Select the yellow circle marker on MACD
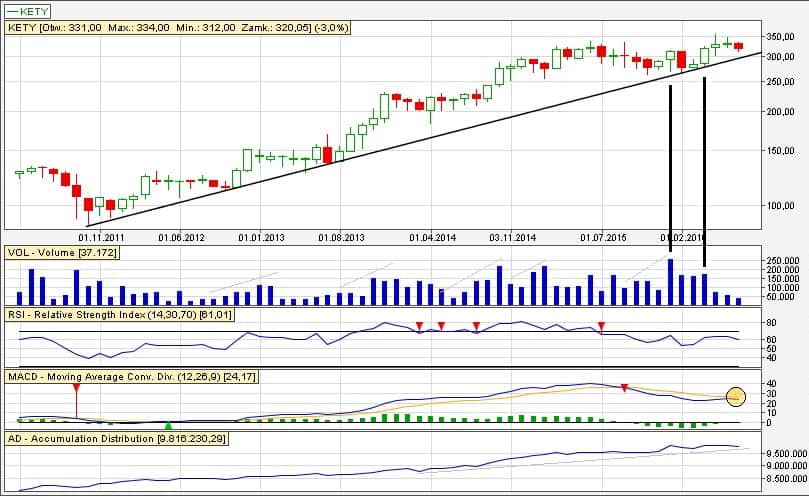Viewport: 809px width, 496px height. pos(736,398)
